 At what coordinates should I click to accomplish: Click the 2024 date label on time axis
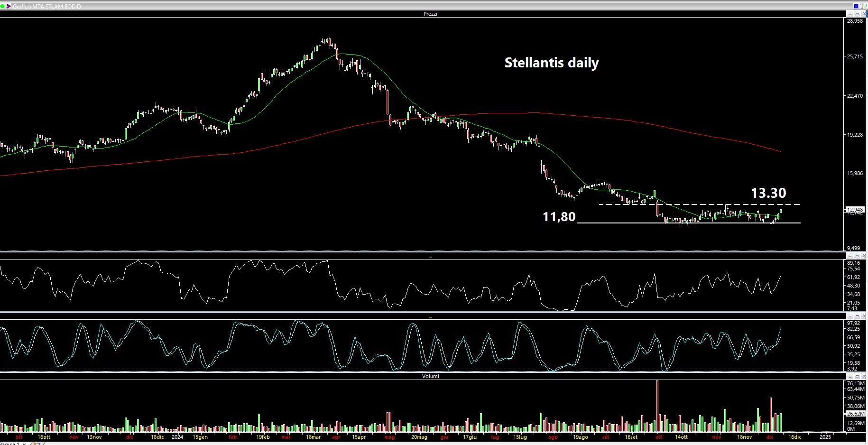pos(177,437)
